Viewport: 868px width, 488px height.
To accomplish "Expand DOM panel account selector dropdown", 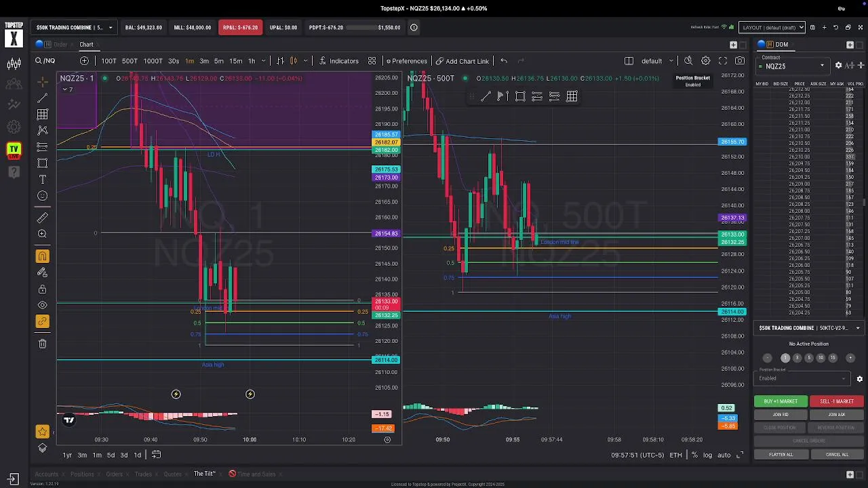I will point(810,328).
